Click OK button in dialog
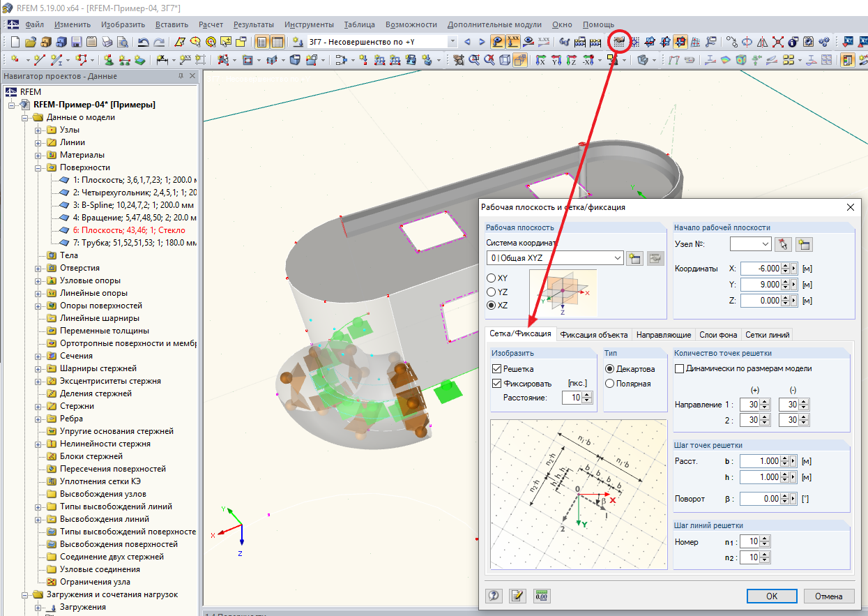 point(772,596)
